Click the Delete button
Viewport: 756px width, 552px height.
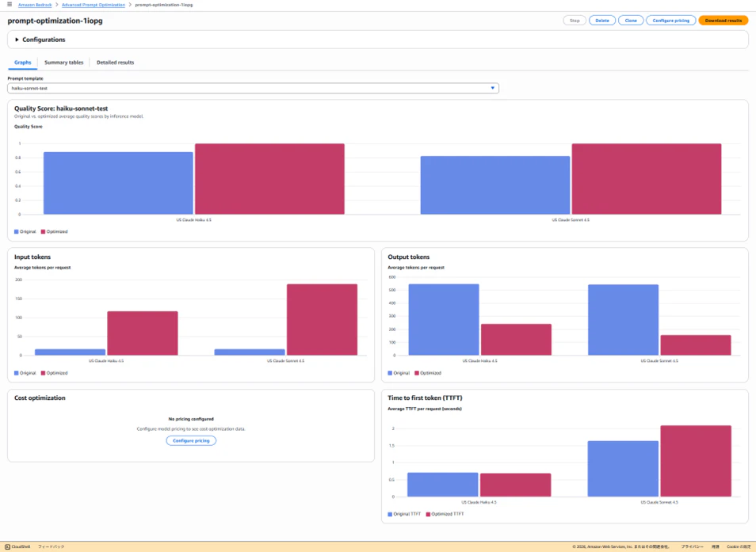pyautogui.click(x=601, y=21)
